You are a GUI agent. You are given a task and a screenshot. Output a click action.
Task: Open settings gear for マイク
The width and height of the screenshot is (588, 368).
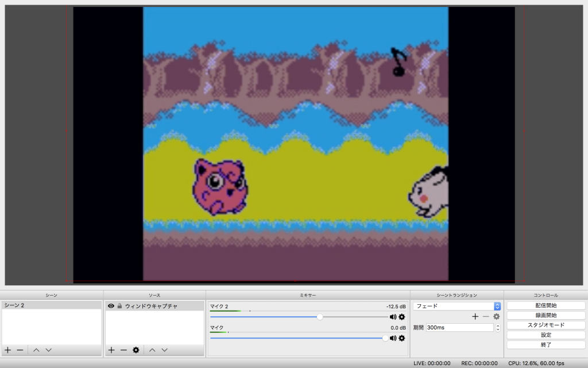[401, 338]
